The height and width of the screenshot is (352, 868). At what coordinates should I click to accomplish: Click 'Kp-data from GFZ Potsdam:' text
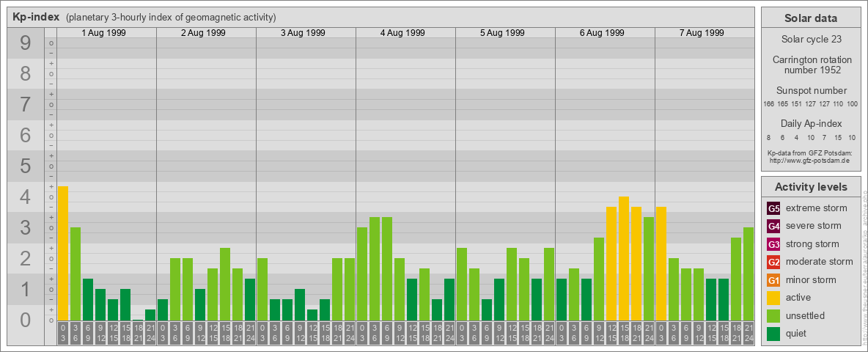click(809, 153)
